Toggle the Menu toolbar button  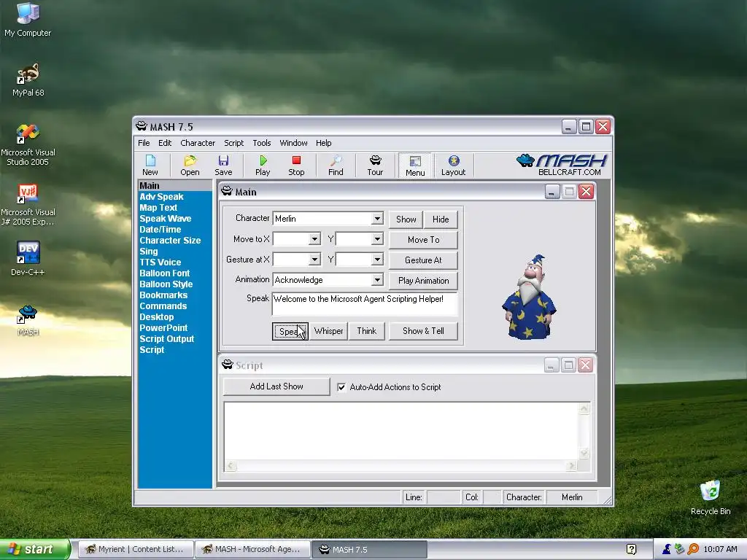[415, 166]
